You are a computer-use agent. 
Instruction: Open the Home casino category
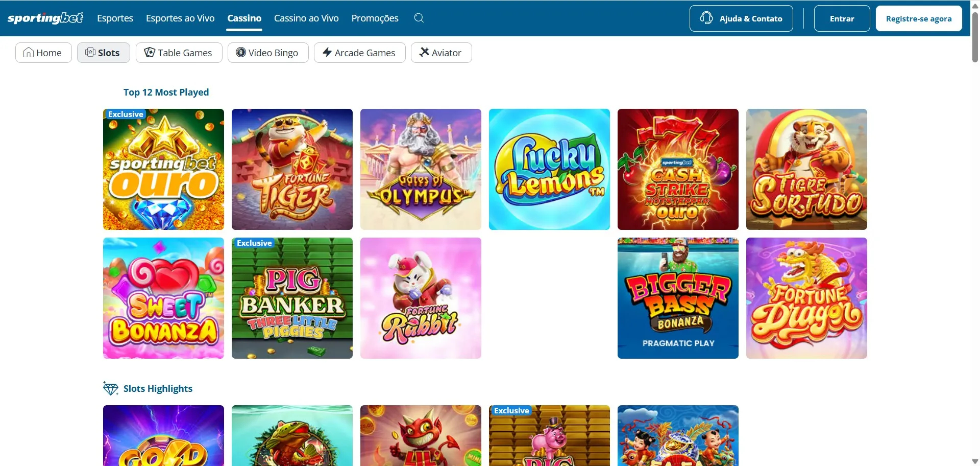pos(43,53)
